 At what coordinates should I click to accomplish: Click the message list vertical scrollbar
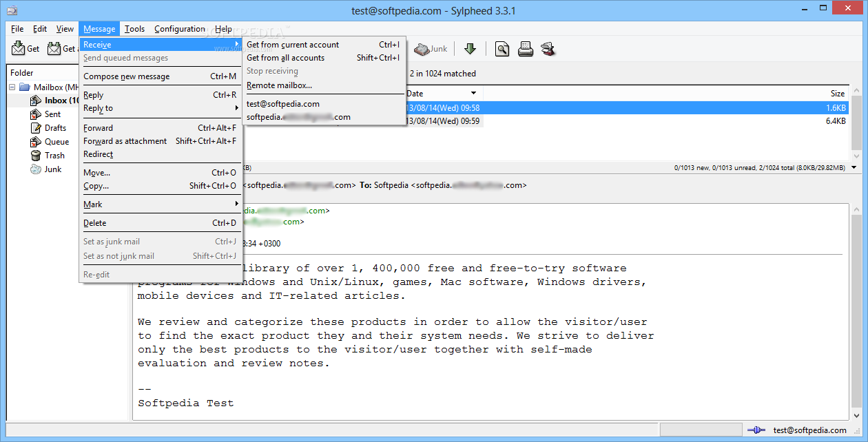(x=856, y=123)
